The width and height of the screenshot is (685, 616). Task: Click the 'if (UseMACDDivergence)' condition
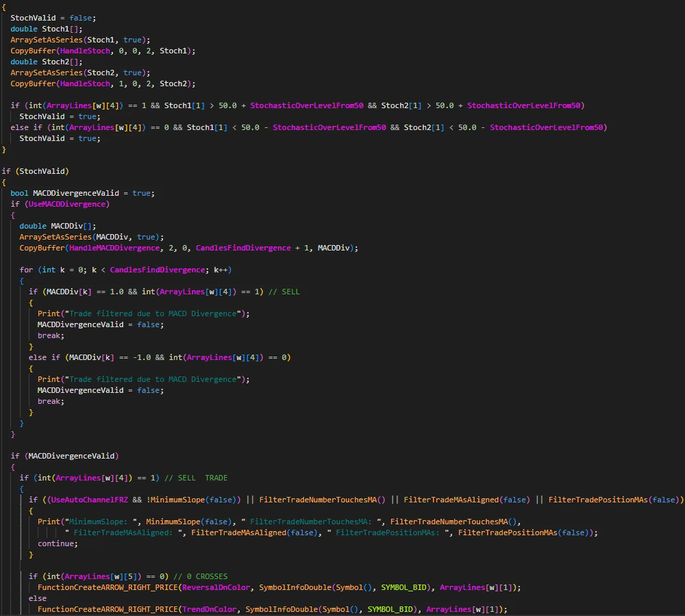(60, 204)
